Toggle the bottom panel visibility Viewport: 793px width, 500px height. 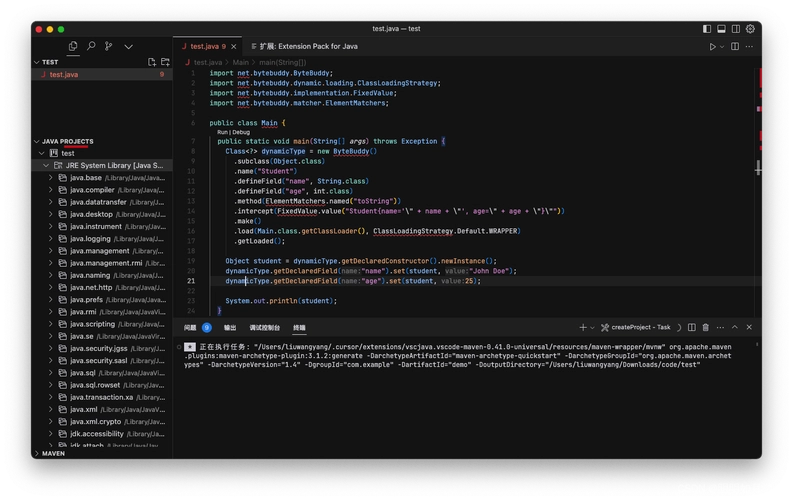[721, 29]
